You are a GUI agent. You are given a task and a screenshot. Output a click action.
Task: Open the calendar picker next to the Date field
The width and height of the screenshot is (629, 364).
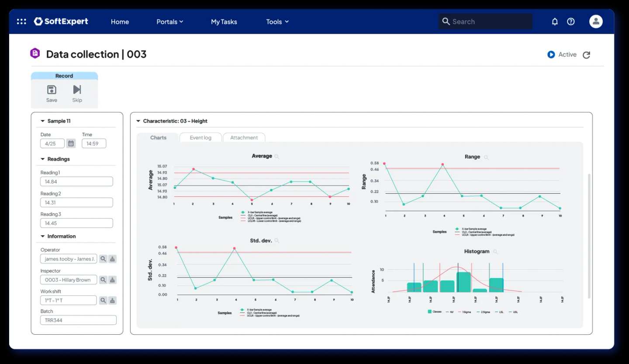pos(71,143)
